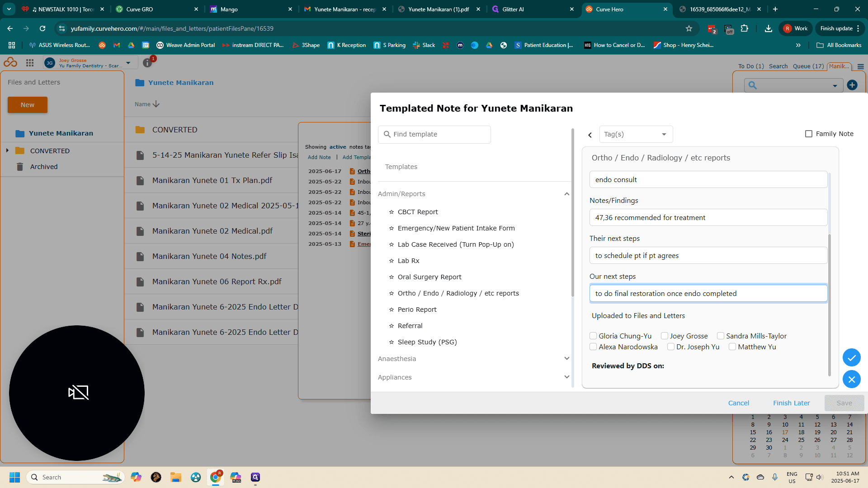Bookmark this page with the star icon
Image resolution: width=868 pixels, height=488 pixels.
(x=689, y=28)
